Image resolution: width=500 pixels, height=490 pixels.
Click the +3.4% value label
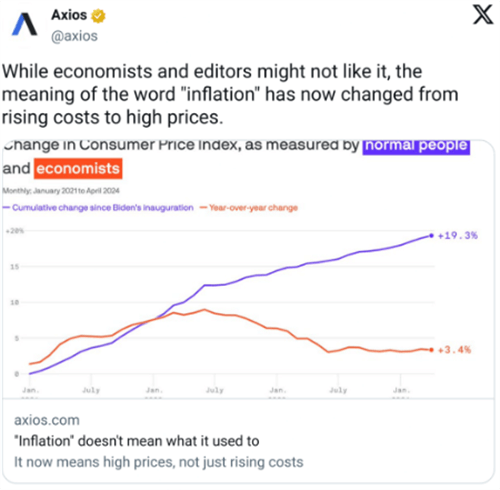tap(454, 350)
